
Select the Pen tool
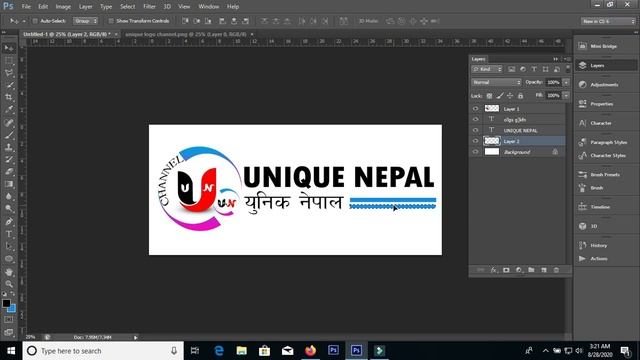9,222
